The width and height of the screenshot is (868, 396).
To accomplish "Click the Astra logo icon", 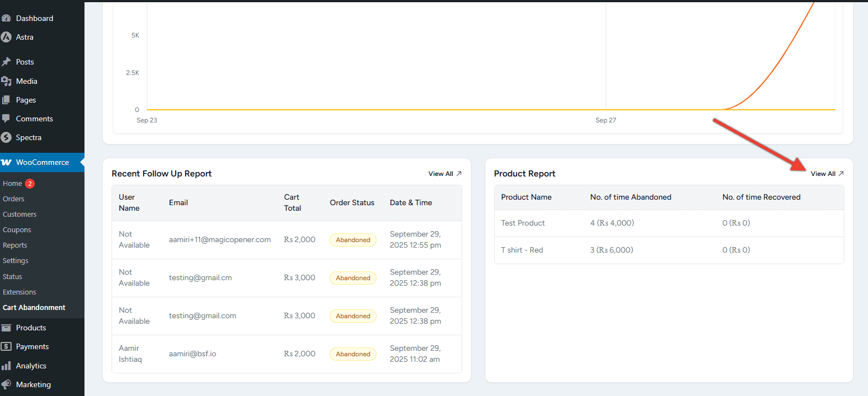I will 6,37.
